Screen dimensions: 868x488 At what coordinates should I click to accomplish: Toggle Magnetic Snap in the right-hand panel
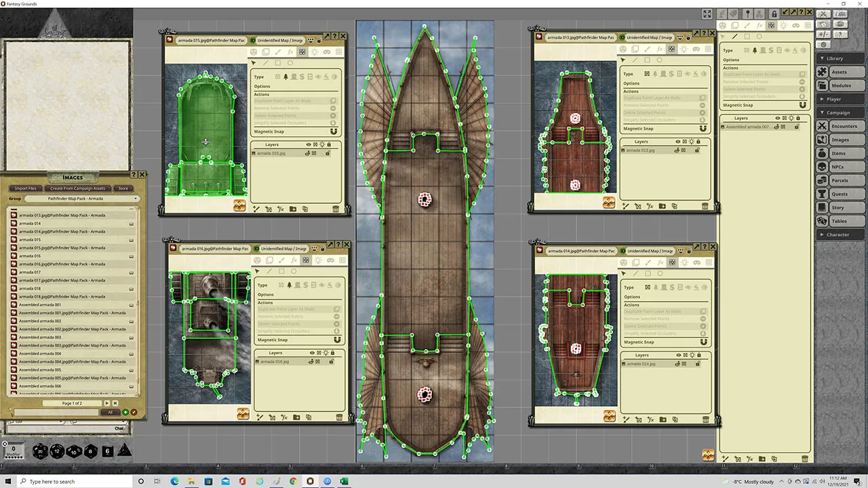pos(803,105)
